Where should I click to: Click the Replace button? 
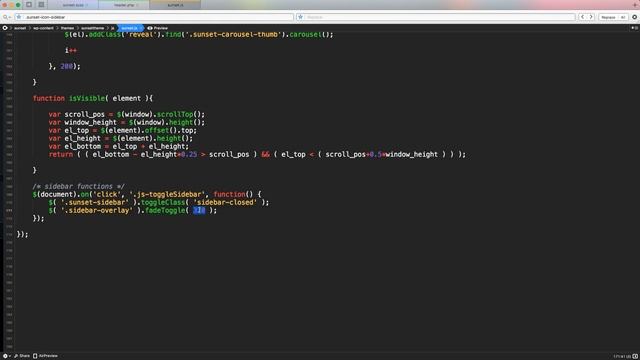pyautogui.click(x=609, y=17)
